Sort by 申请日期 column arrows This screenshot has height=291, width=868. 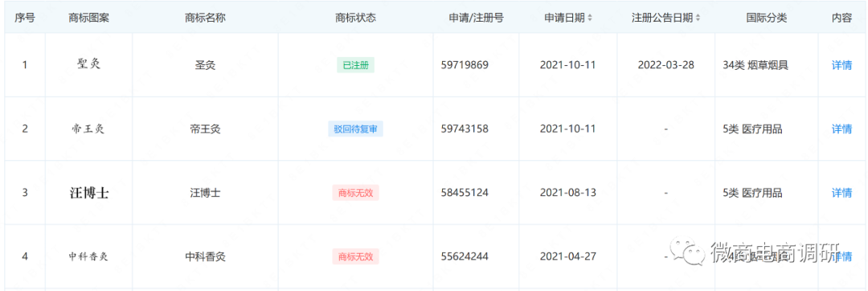[x=590, y=18]
